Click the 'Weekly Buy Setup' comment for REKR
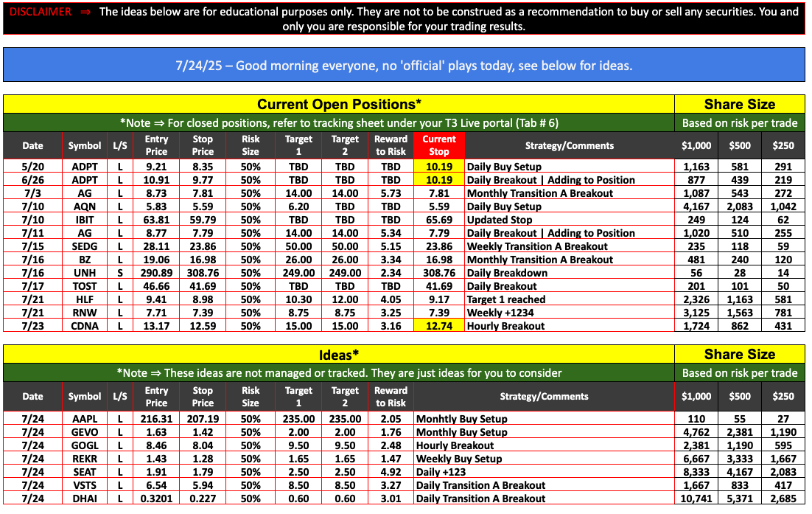Viewport: 812px width, 514px height. point(459,459)
